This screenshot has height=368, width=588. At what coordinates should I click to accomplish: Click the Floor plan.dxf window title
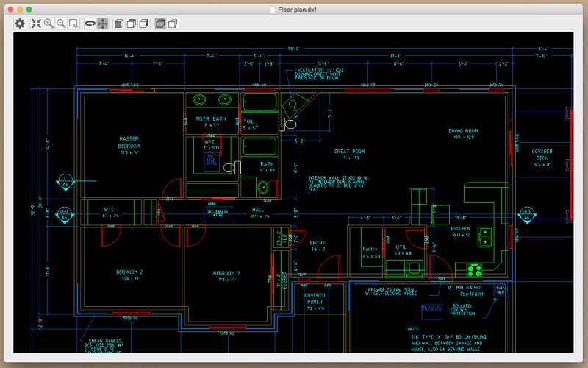coord(297,10)
